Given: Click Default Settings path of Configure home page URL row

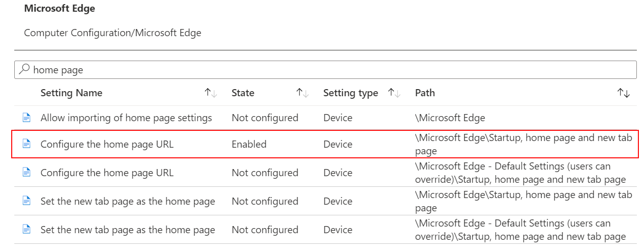Looking at the screenshot, I should pos(520,173).
